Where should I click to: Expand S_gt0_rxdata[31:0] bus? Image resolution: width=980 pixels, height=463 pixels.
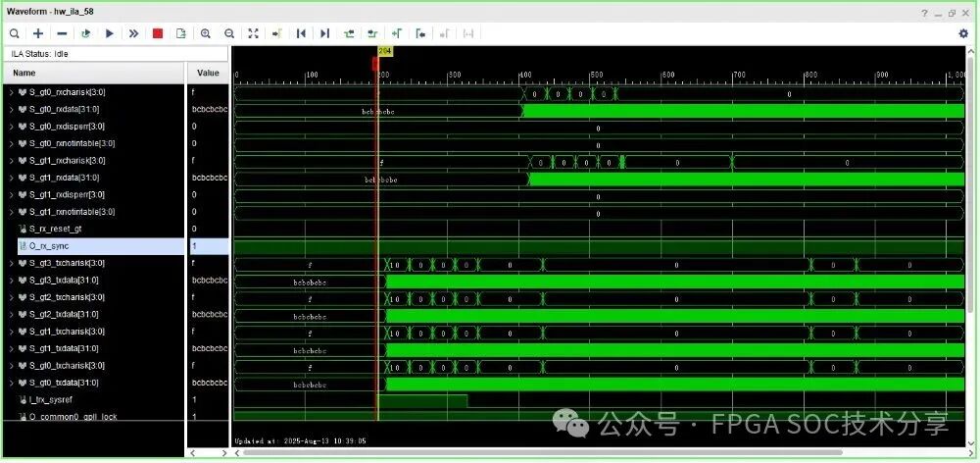11,110
